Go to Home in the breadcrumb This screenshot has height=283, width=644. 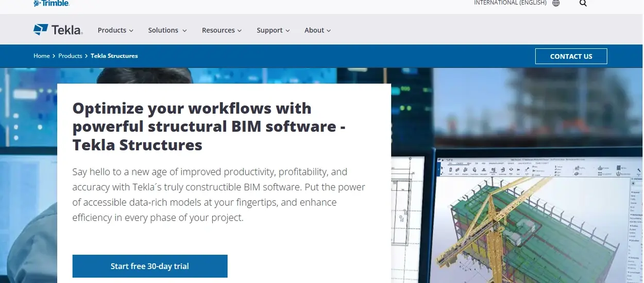42,56
